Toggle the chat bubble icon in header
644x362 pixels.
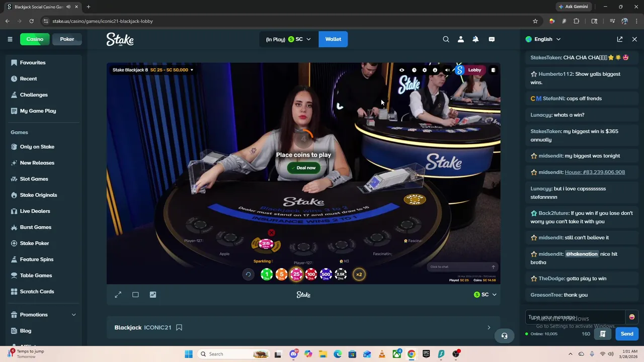click(x=492, y=39)
